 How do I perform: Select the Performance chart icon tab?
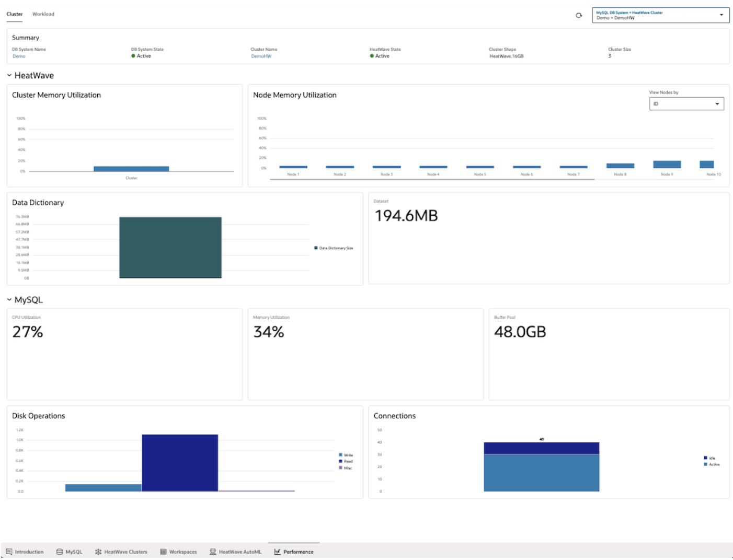[278, 552]
